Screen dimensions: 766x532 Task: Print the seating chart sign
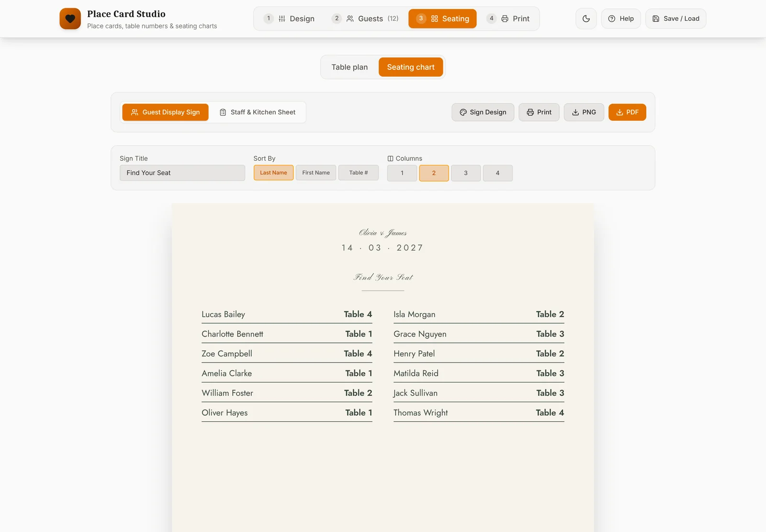[539, 112]
